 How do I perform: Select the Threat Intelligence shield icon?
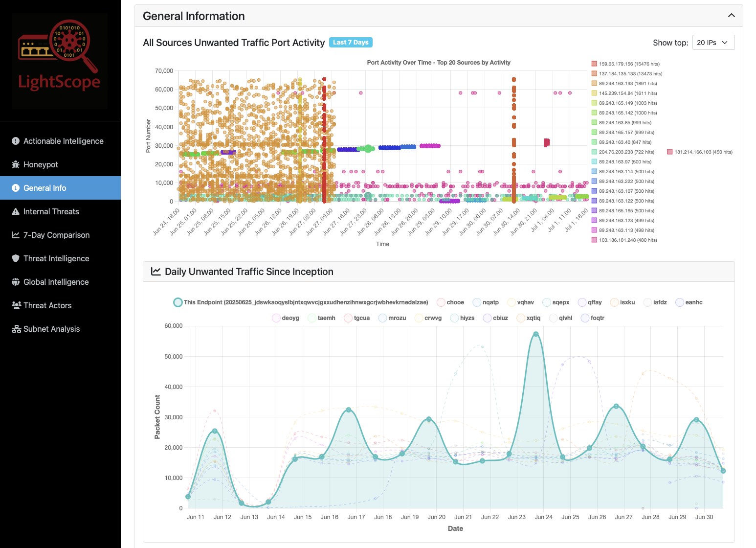pos(15,258)
